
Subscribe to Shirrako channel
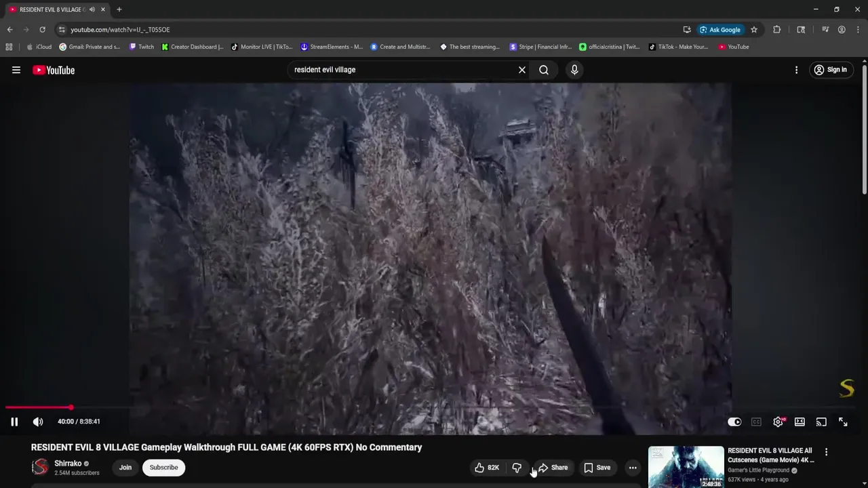coord(163,468)
